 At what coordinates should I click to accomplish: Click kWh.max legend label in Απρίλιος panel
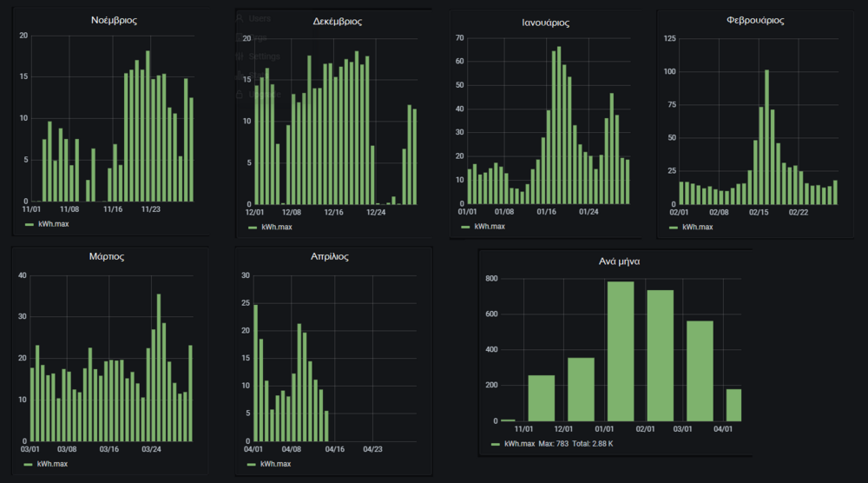(277, 465)
